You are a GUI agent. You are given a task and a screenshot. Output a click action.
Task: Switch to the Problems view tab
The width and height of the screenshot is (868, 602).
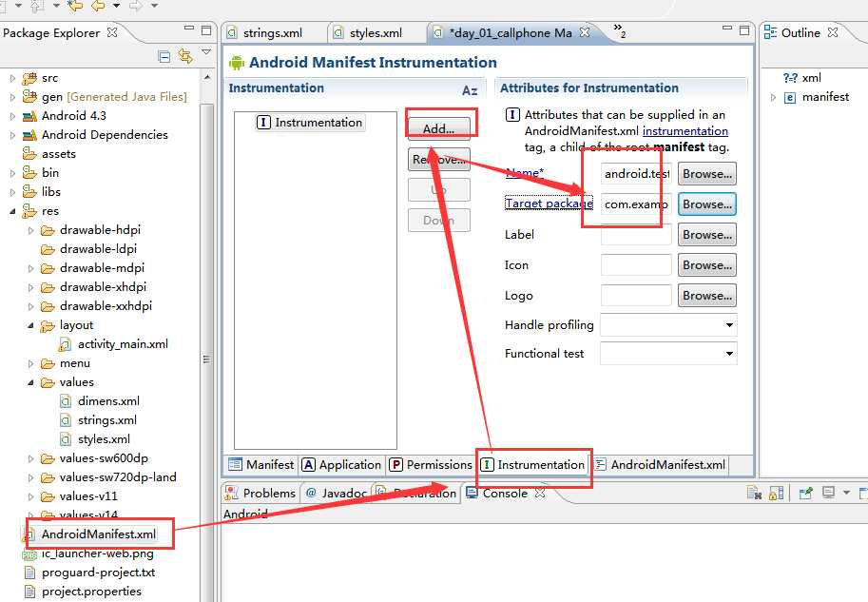click(x=260, y=493)
